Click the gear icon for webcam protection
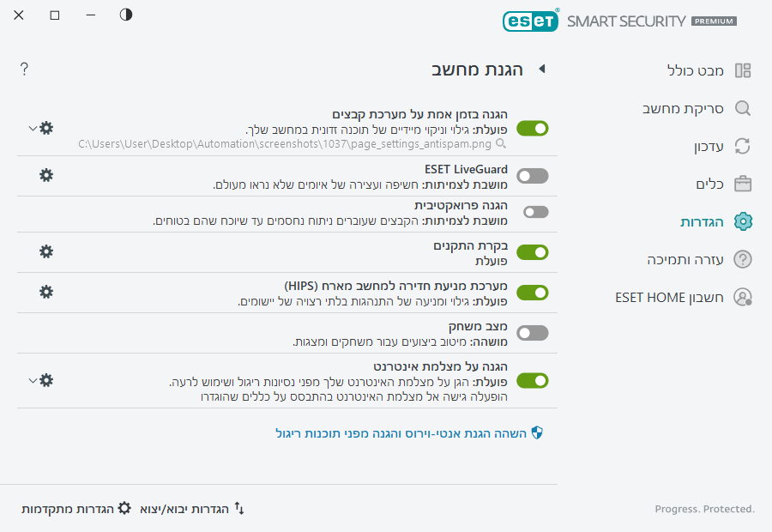 pyautogui.click(x=46, y=380)
